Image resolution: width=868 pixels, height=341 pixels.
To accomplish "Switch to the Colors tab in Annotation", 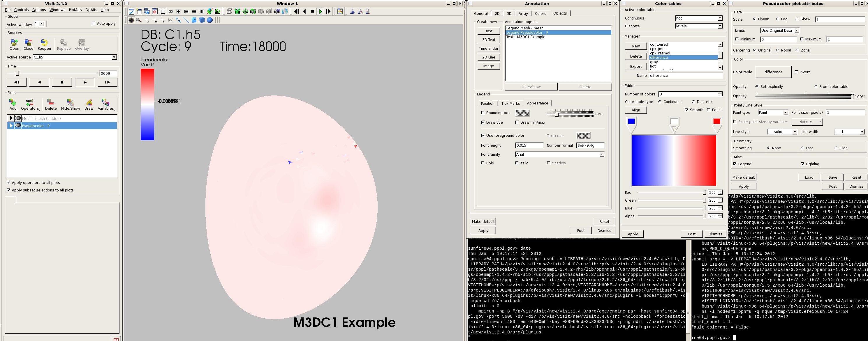I will (x=540, y=13).
